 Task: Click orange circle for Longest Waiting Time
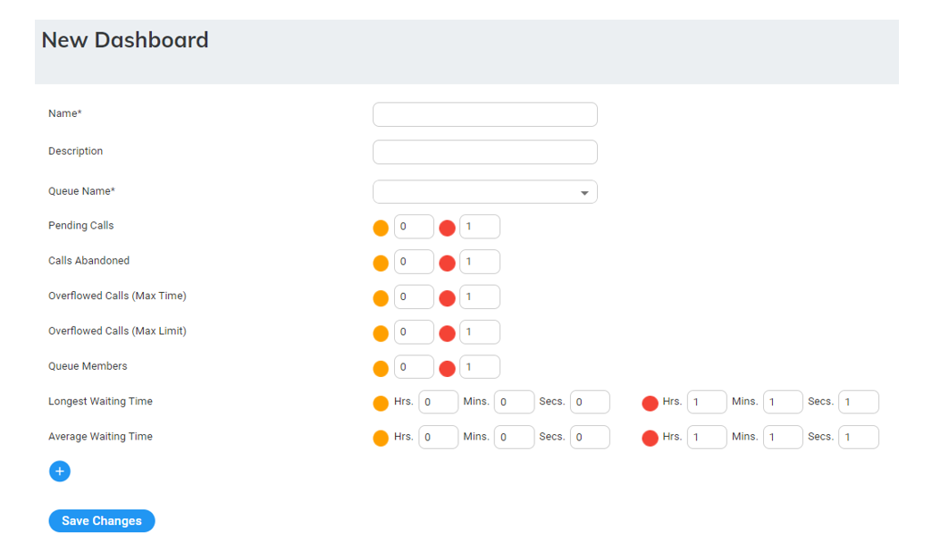point(381,403)
